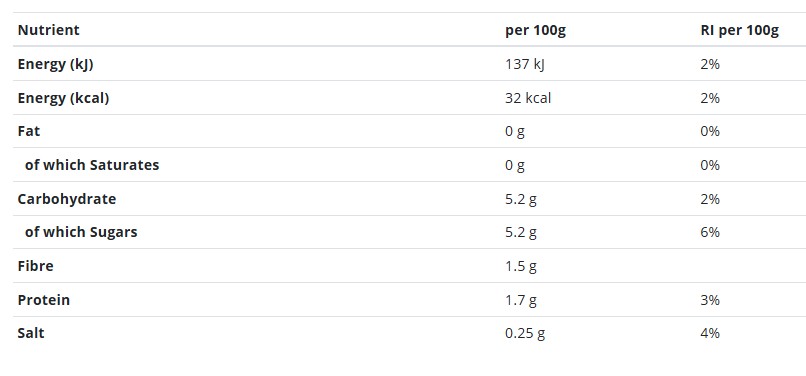Select the Sugars 6% RI value
This screenshot has width=806, height=376.
[710, 232]
